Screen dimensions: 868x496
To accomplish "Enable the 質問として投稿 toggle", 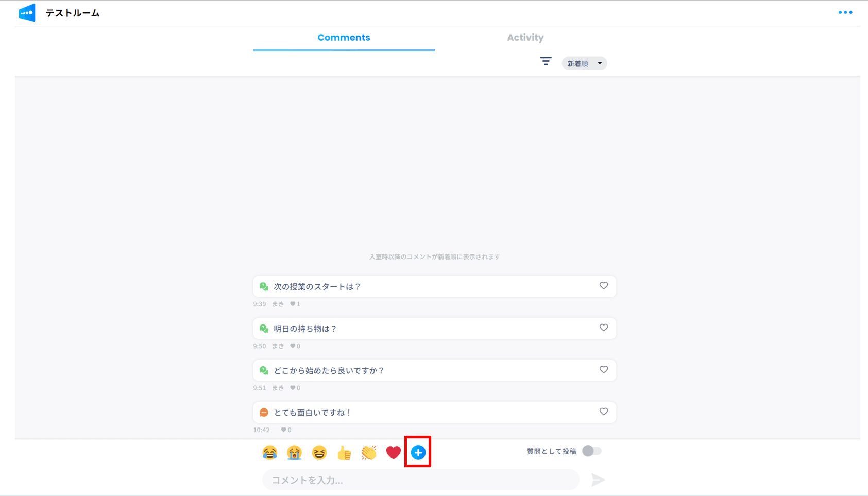I will click(591, 450).
